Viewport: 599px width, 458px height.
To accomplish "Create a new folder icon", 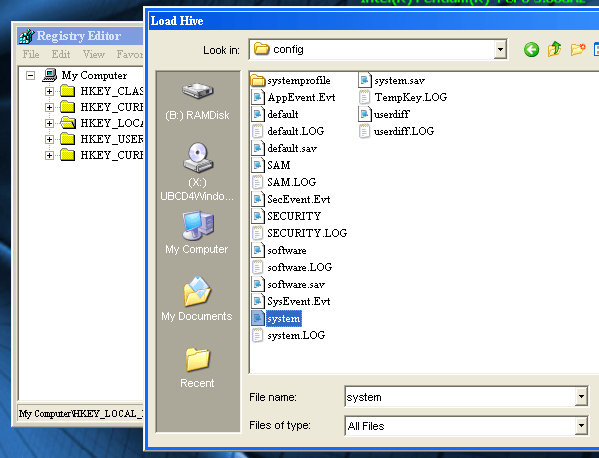I will 578,49.
